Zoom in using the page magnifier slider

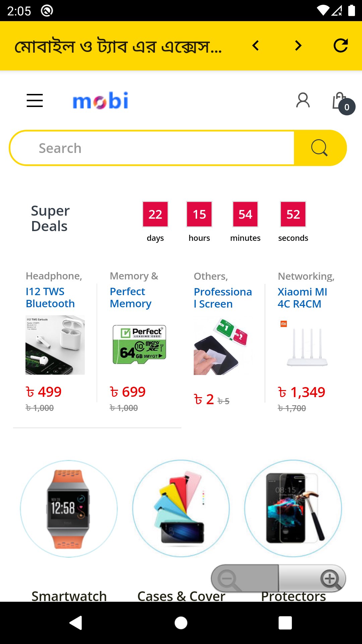click(329, 578)
